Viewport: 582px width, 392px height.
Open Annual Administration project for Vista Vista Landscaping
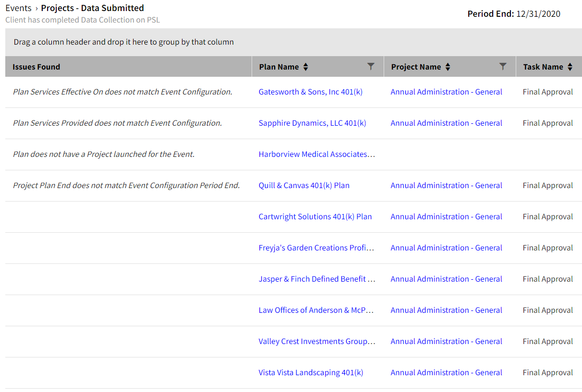tap(447, 373)
